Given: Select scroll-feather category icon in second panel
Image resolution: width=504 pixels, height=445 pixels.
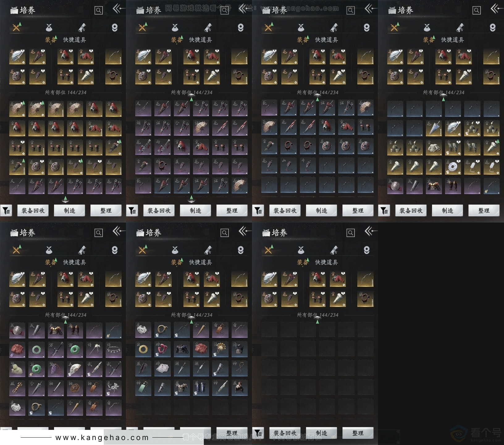Looking at the screenshot, I should pyautogui.click(x=208, y=28).
